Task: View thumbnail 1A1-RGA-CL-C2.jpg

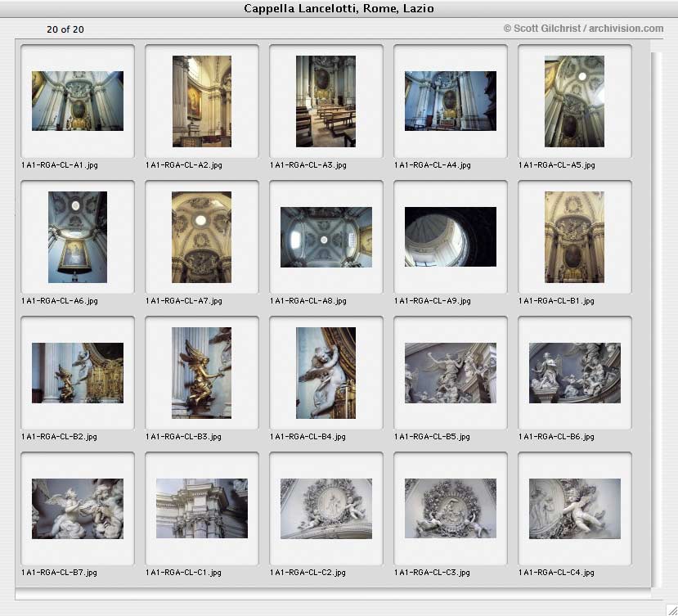Action: [x=326, y=509]
